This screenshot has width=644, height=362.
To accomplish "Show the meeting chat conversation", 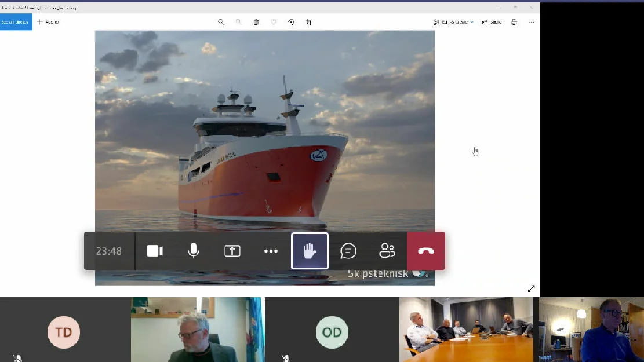I will (348, 251).
